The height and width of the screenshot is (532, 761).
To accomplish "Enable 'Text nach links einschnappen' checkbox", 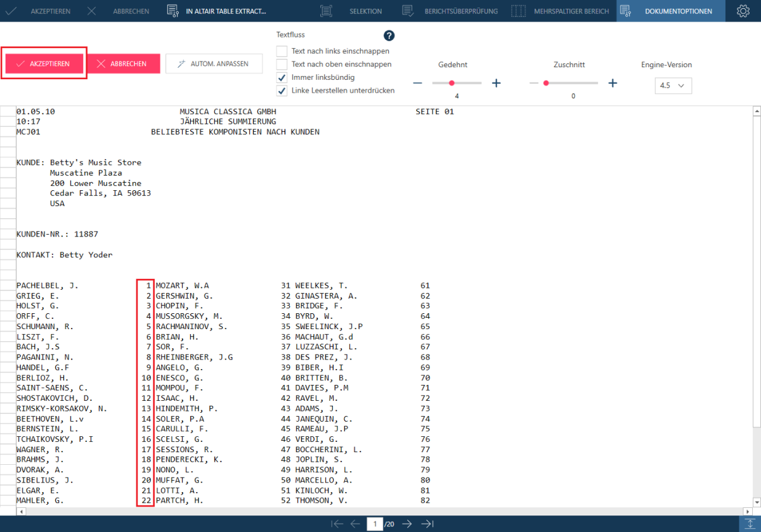I will [x=282, y=51].
